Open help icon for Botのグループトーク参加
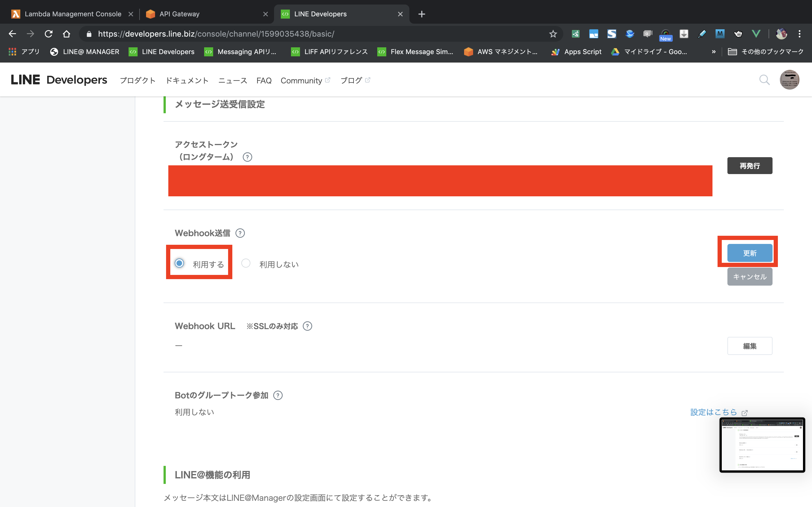Screen dimensions: 812x507 click(x=278, y=395)
